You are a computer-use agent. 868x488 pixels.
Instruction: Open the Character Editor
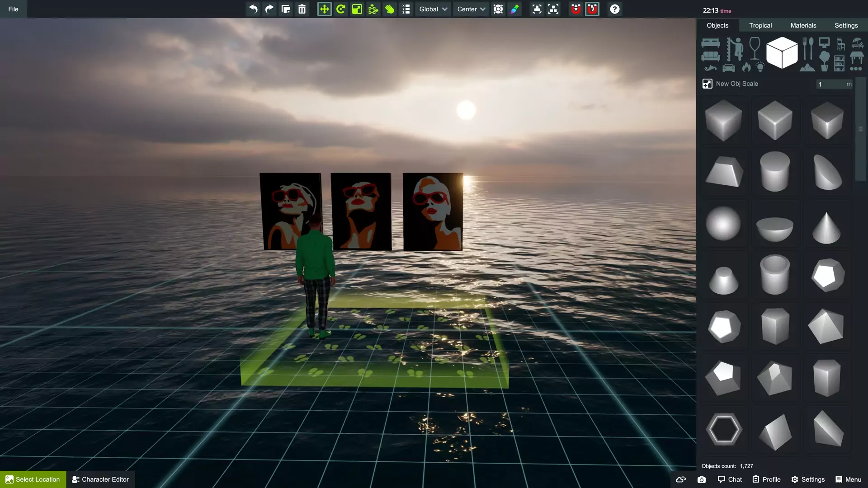100,479
